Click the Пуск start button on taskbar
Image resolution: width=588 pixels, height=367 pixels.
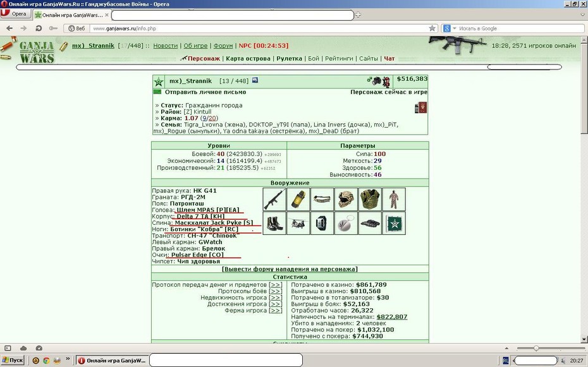(13, 360)
